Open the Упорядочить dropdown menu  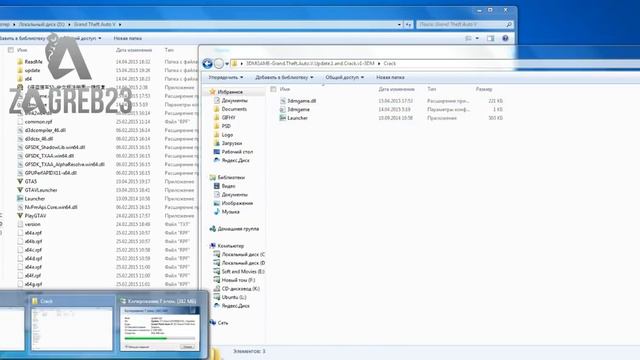226,78
